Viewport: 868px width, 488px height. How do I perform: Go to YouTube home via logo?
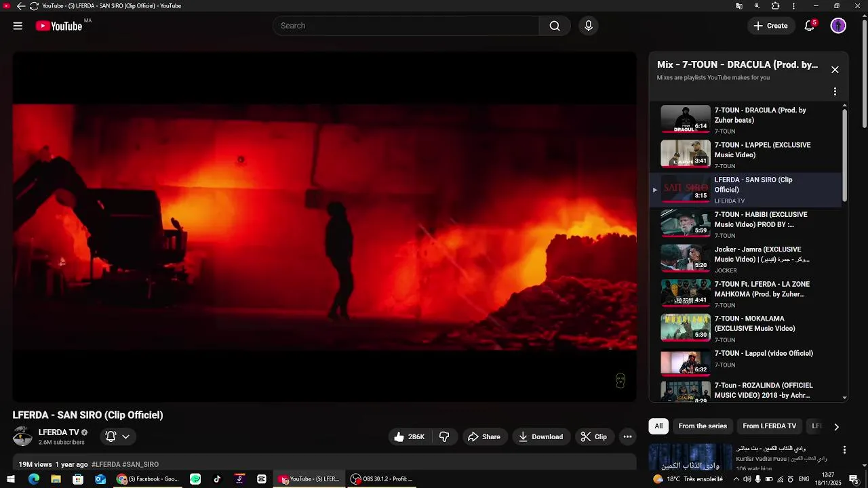60,26
